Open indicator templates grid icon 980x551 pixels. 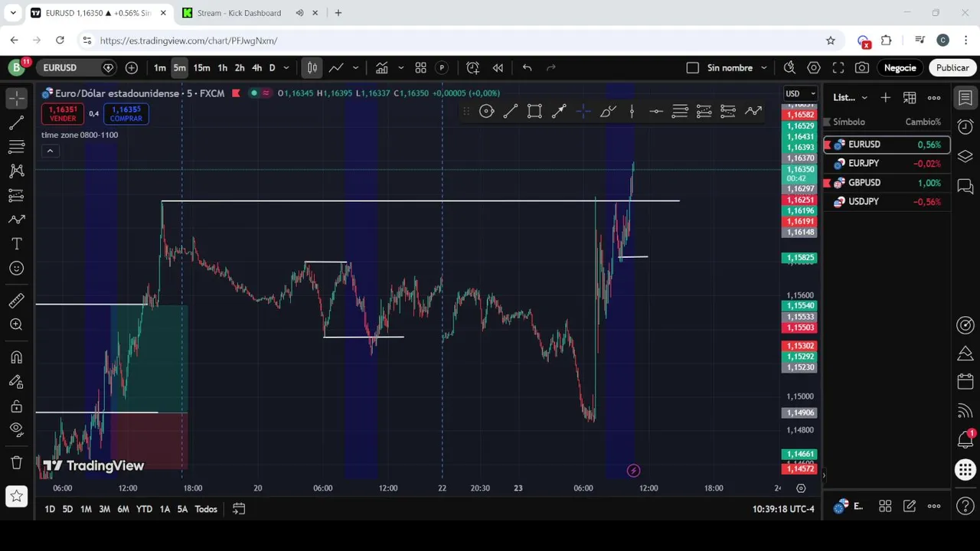pos(420,68)
